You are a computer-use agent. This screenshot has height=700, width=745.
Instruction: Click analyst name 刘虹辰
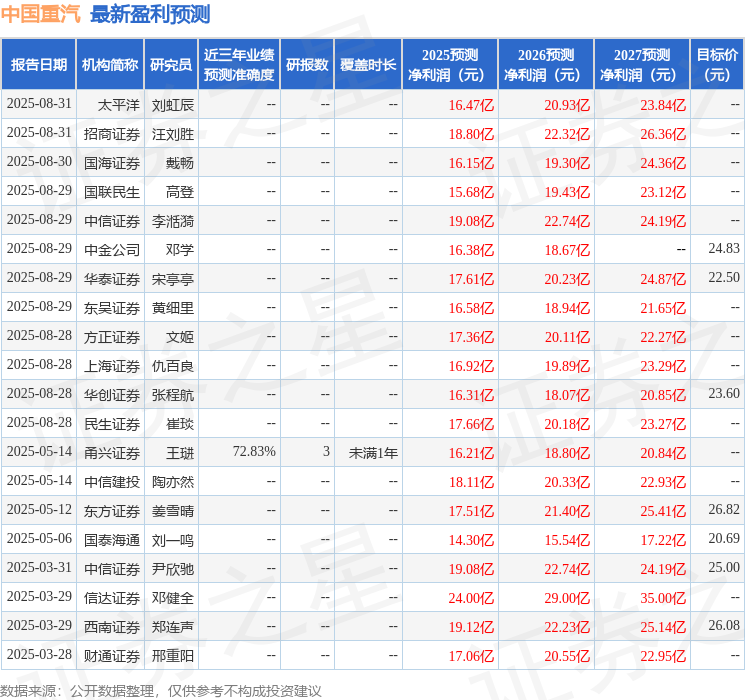[x=172, y=105]
